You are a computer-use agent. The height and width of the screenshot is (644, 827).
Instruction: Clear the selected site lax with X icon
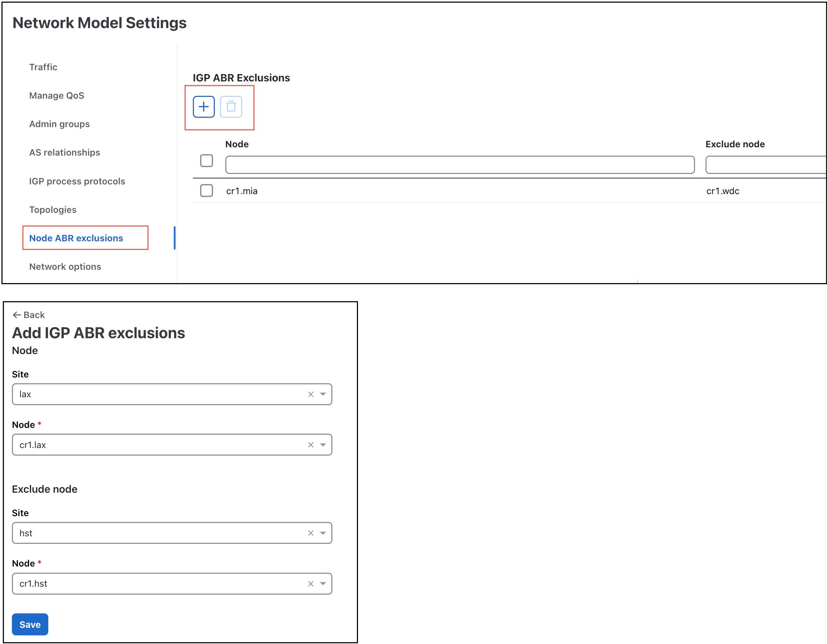310,394
